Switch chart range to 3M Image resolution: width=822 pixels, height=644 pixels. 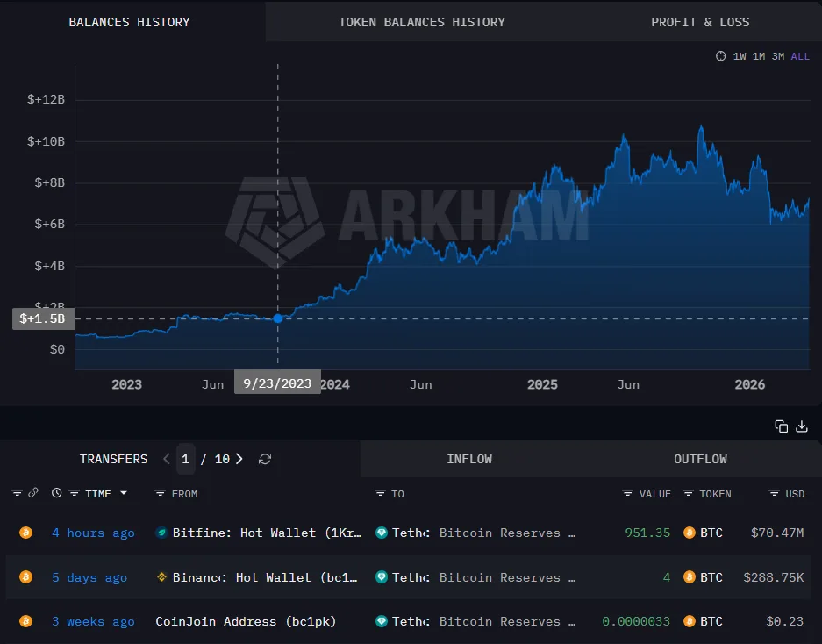(777, 56)
